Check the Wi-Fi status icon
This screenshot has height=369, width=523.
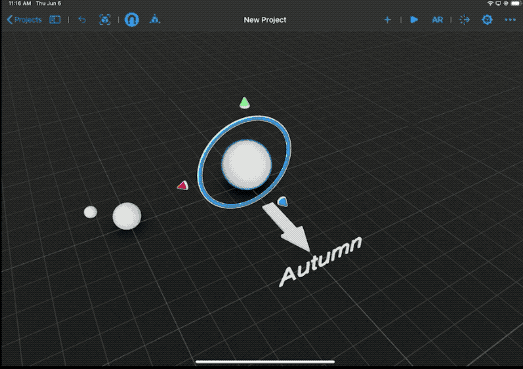point(490,3)
